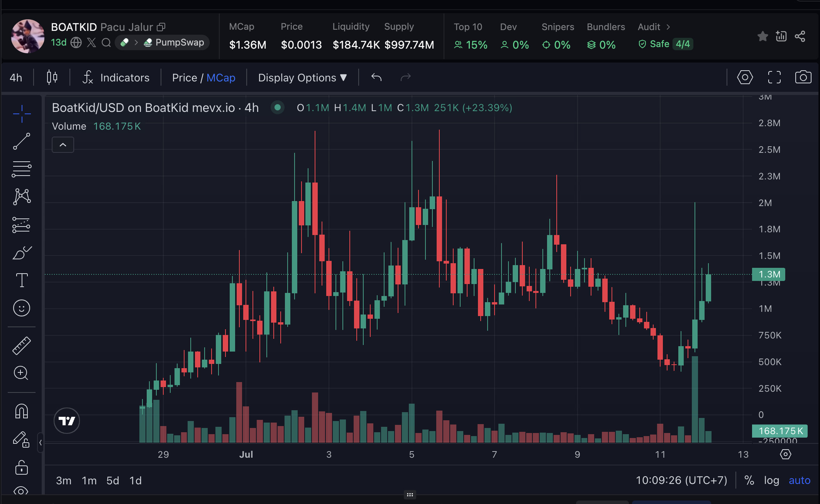
Task: Click the 168.175K volume axis label
Action: (x=780, y=431)
